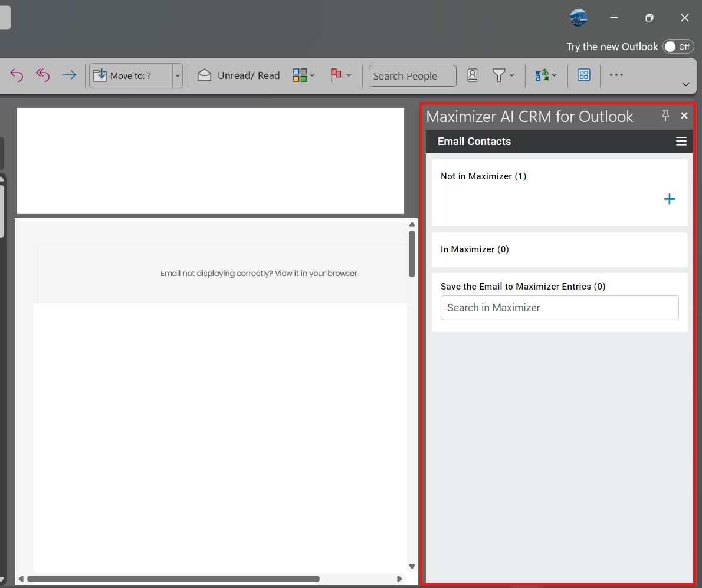Restore down the Outlook window

pyautogui.click(x=649, y=18)
